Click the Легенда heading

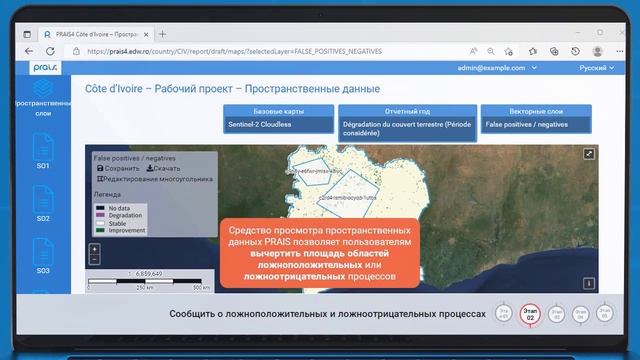[107, 194]
